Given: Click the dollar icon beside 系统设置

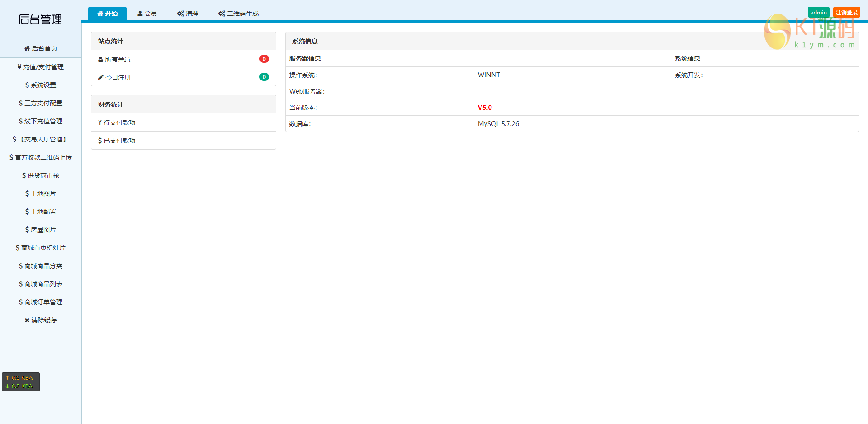Looking at the screenshot, I should 27,85.
